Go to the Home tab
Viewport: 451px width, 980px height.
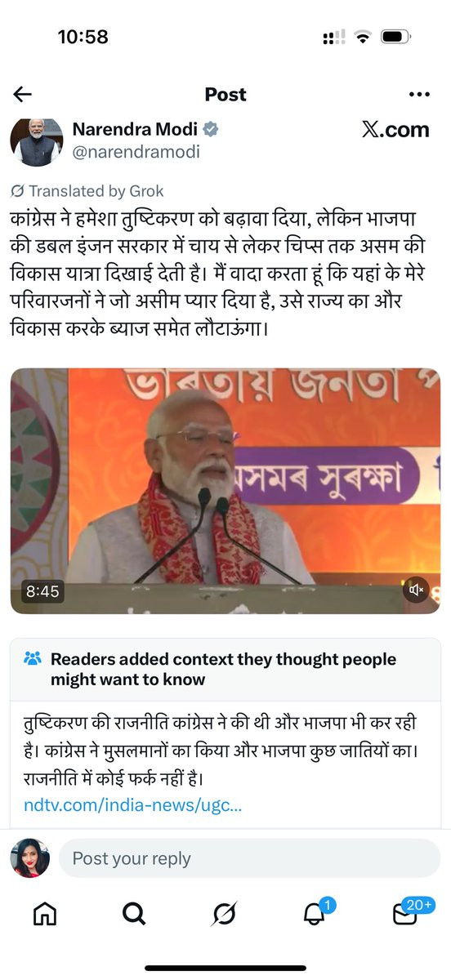45,914
